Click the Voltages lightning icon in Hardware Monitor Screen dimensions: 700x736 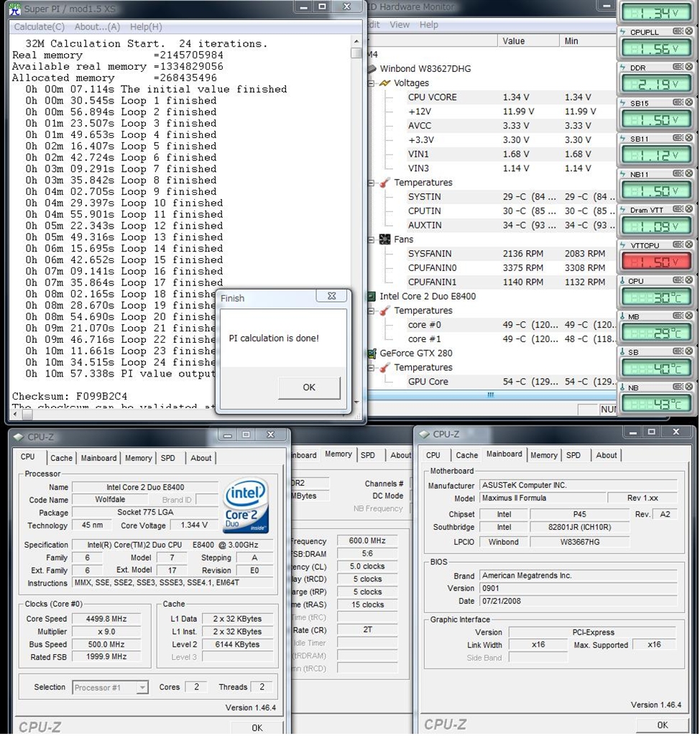coord(384,83)
